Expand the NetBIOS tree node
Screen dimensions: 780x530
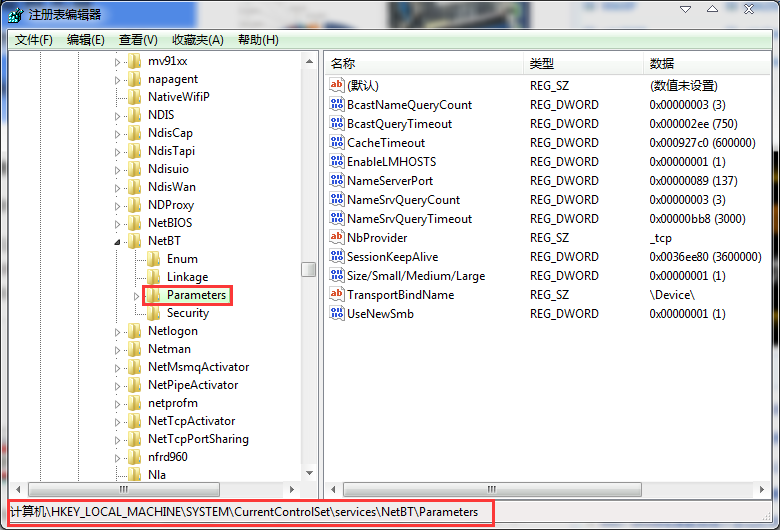click(x=119, y=223)
